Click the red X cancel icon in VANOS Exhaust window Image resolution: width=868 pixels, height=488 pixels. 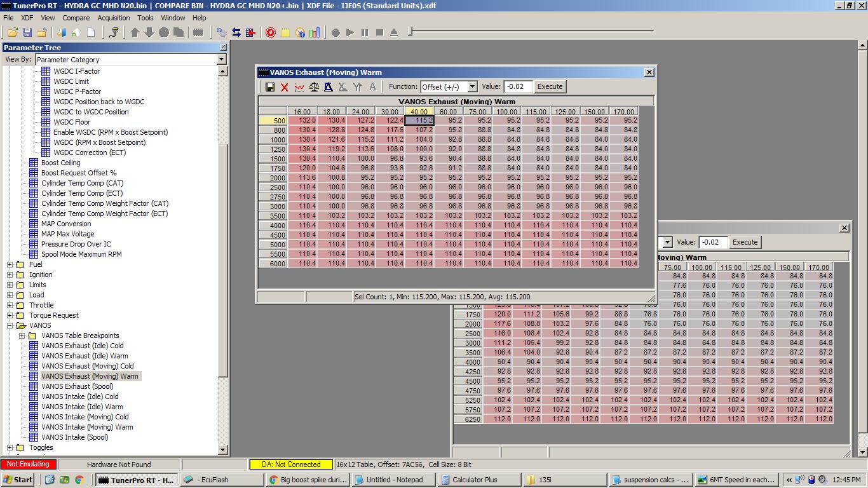(285, 87)
